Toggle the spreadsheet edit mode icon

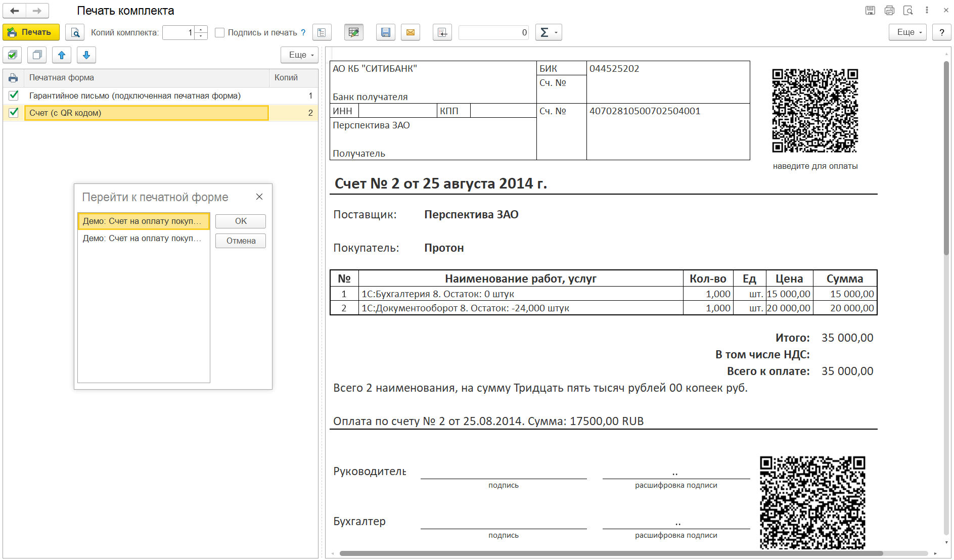354,32
